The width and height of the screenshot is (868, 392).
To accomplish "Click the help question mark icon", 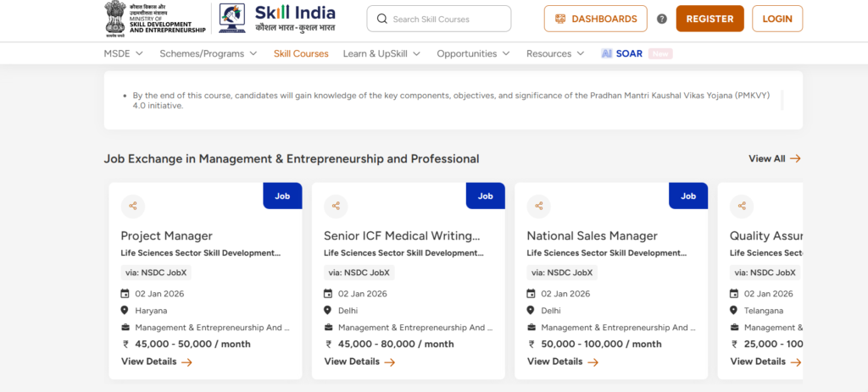I will point(662,19).
